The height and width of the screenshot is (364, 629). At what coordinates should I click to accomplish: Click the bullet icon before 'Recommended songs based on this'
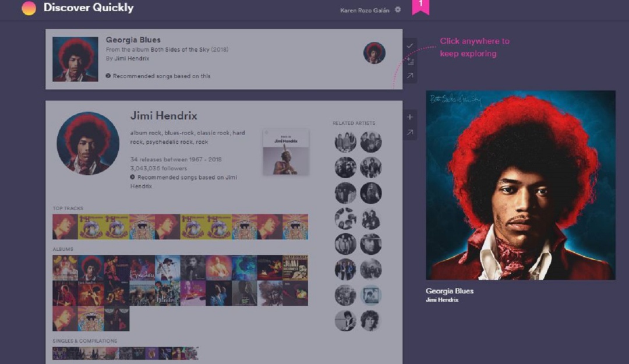click(108, 76)
